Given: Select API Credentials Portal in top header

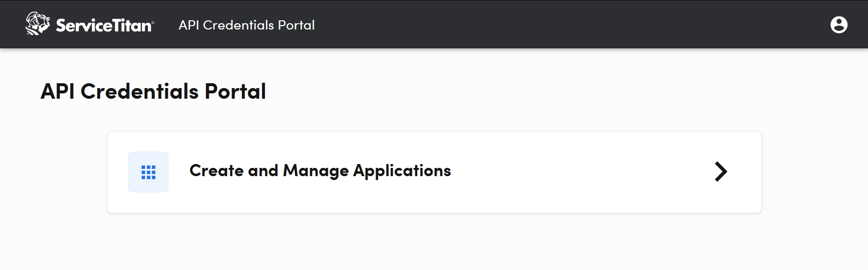Looking at the screenshot, I should pos(247,25).
